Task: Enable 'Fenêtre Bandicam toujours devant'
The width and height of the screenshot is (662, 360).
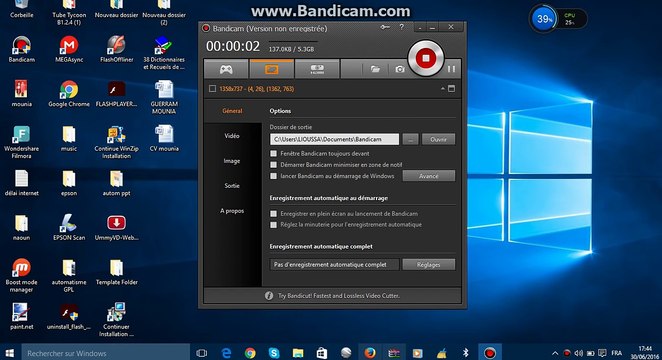Action: [274, 154]
